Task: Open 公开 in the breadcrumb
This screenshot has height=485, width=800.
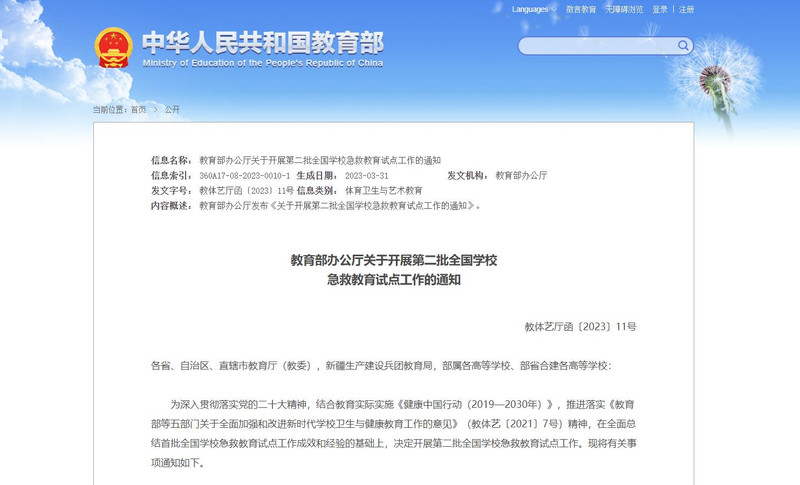Action: point(172,109)
